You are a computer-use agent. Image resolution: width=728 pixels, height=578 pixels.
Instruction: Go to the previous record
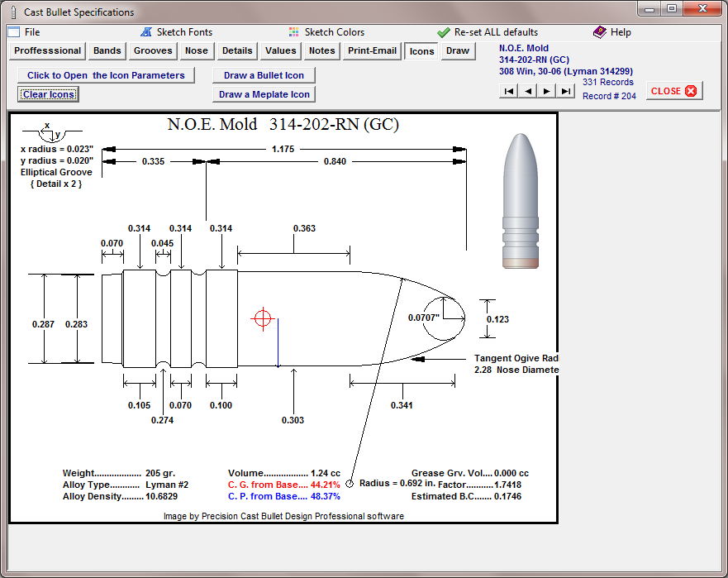(528, 91)
